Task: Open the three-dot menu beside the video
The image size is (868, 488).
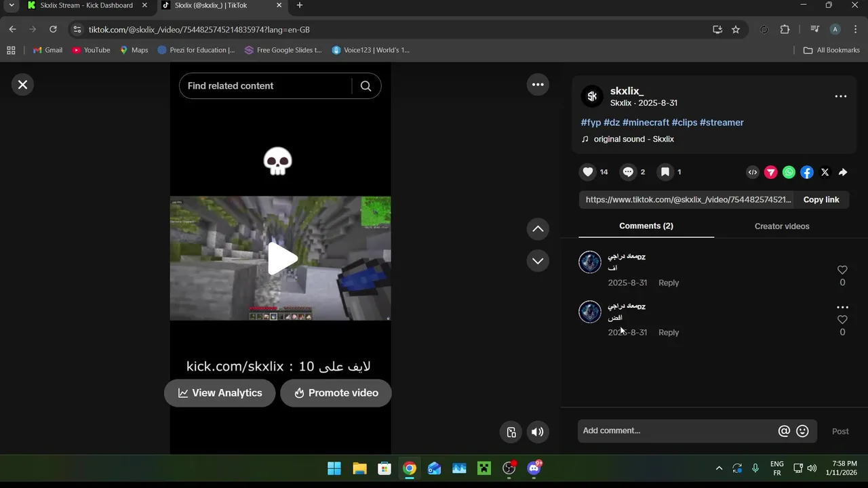Action: tap(538, 85)
